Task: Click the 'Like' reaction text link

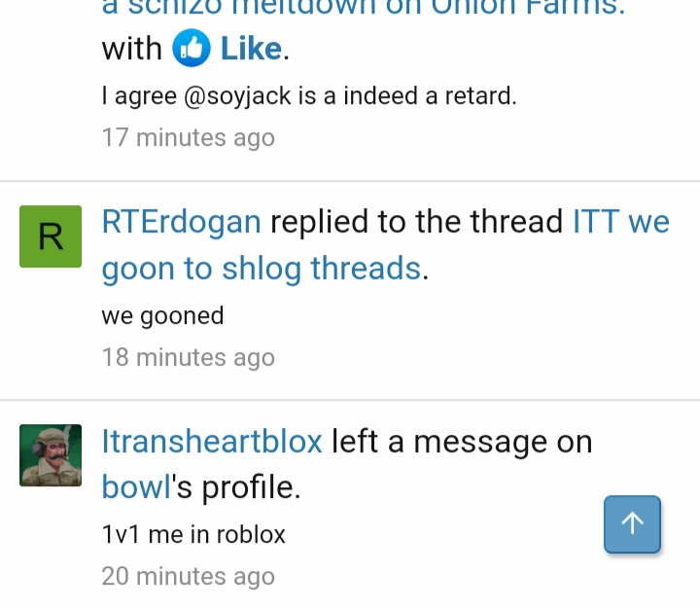Action: [252, 49]
